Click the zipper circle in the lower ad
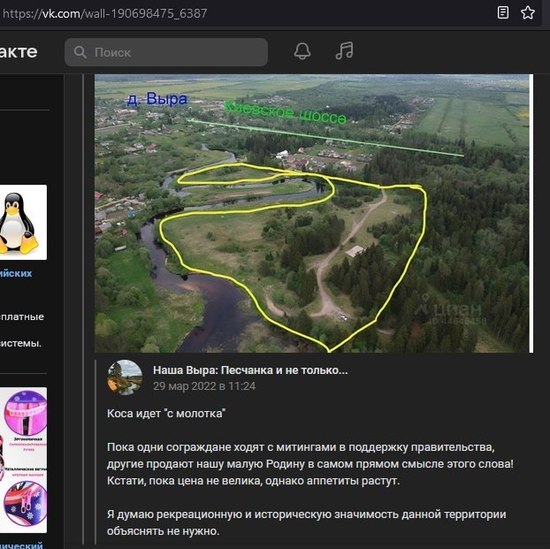This screenshot has height=549, width=550. pyautogui.click(x=25, y=503)
